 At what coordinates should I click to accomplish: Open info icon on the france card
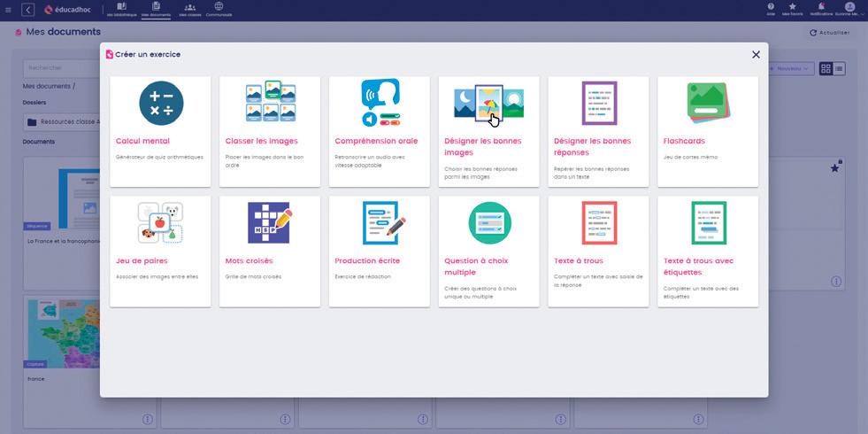click(x=147, y=419)
